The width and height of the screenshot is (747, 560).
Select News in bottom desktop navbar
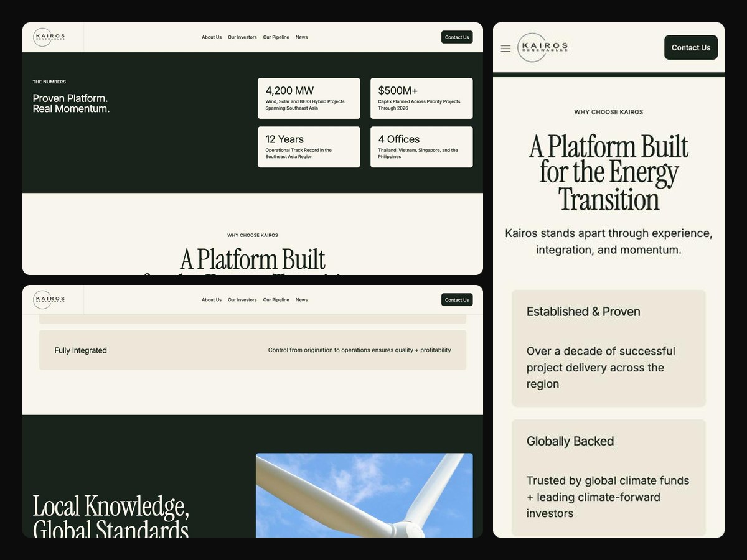[301, 300]
